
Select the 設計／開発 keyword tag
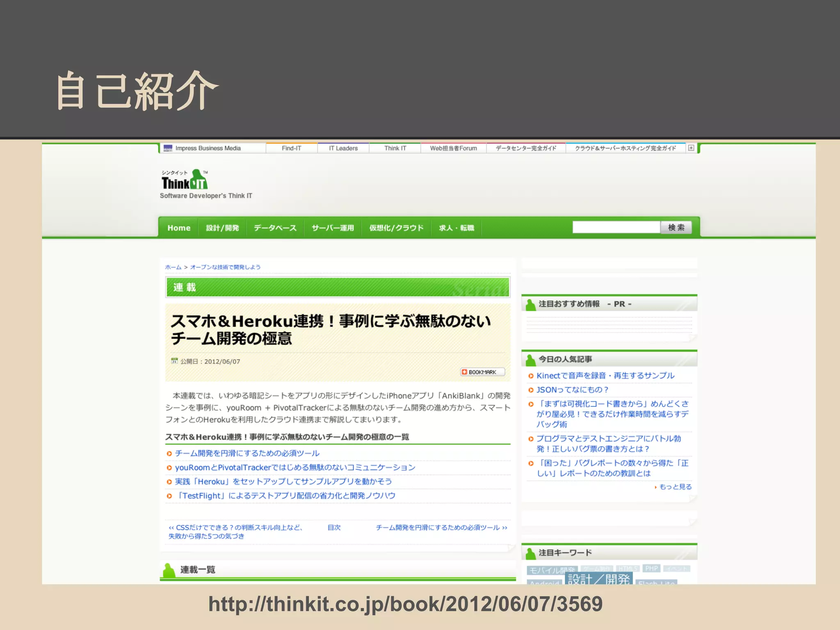point(598,579)
